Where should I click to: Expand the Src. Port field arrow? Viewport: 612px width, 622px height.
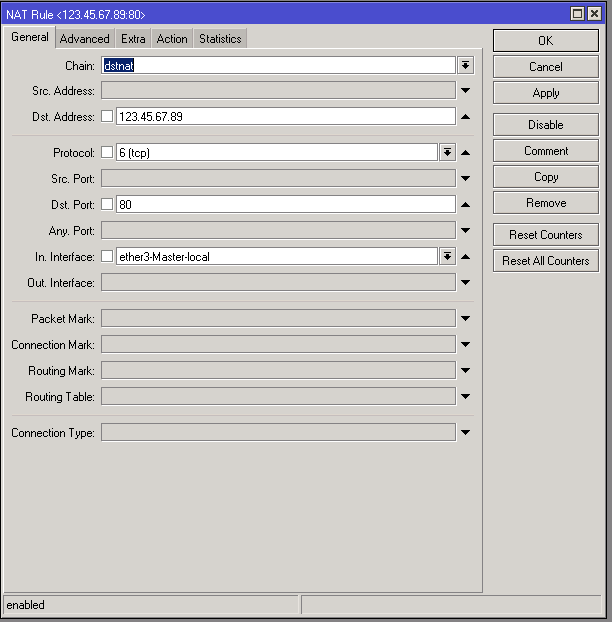(x=465, y=178)
